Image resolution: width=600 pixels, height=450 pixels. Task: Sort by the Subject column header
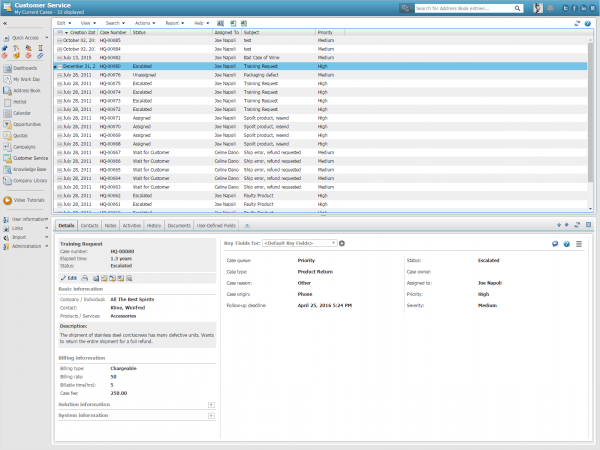[279, 33]
